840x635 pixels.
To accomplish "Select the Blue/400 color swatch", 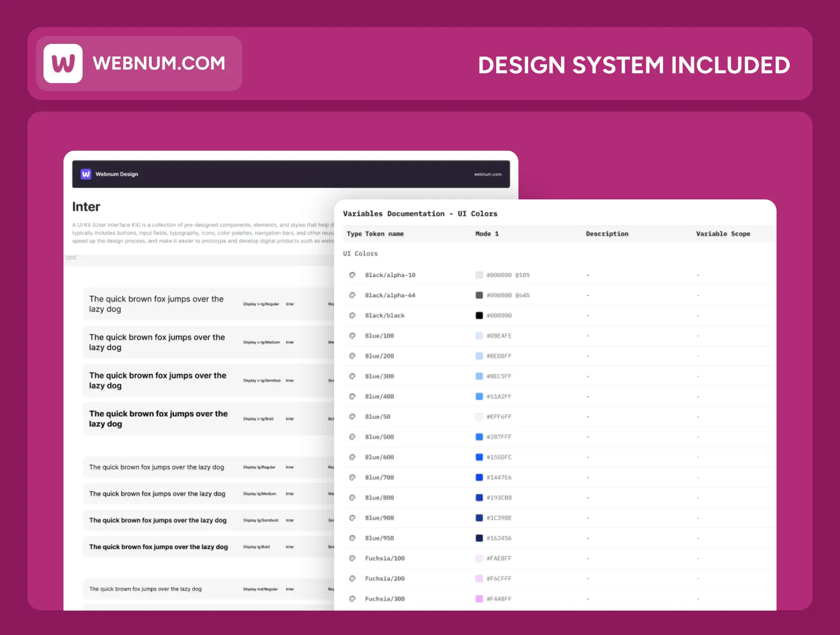I will [x=479, y=396].
